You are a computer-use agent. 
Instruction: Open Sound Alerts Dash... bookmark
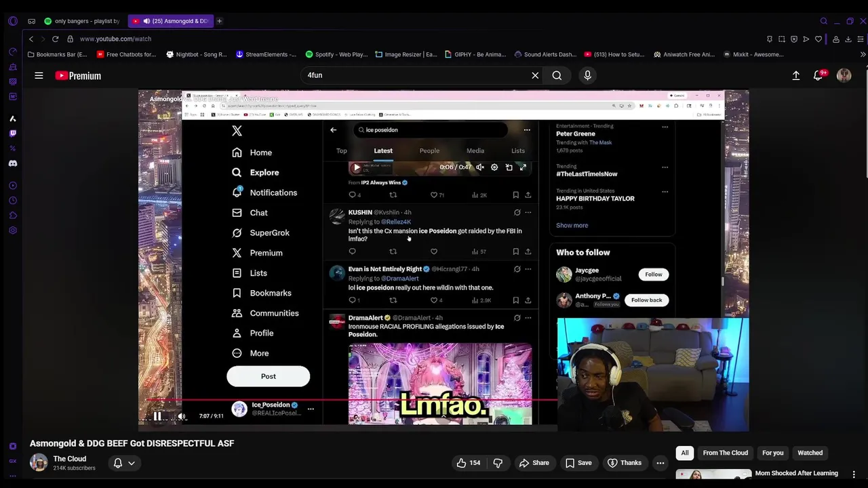coord(545,54)
